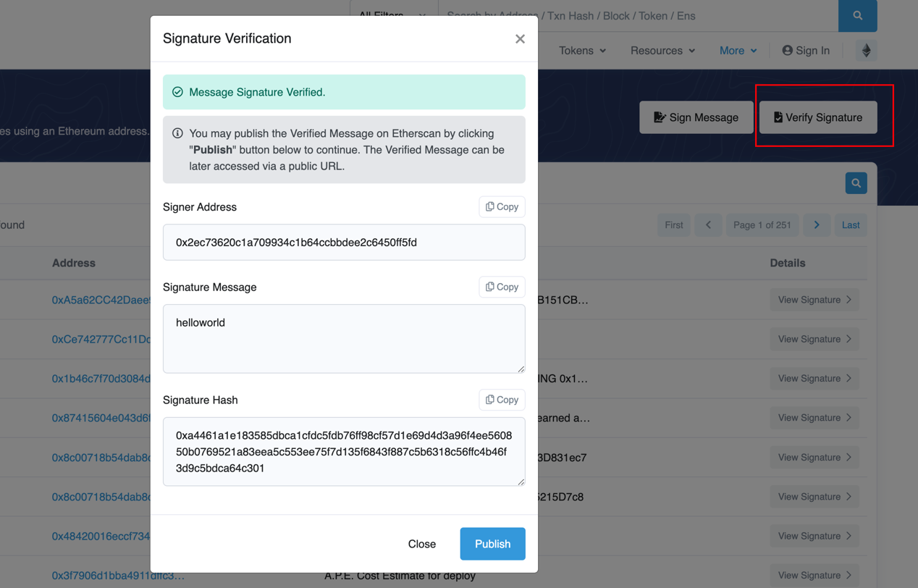The image size is (918, 588).
Task: Copy the Signer Address
Action: pyautogui.click(x=502, y=207)
